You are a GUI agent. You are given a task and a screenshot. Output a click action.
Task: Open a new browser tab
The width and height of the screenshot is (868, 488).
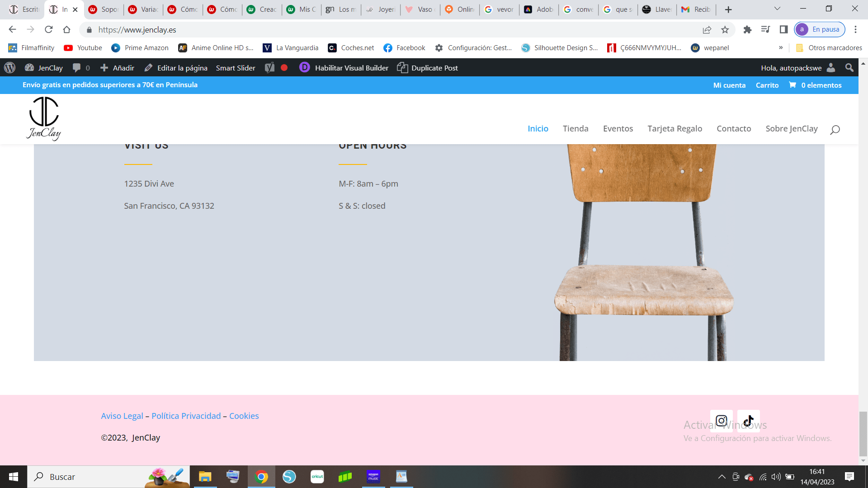coord(728,9)
